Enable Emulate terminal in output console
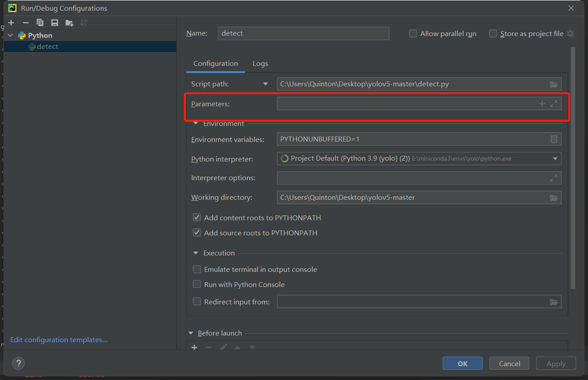 (x=197, y=269)
